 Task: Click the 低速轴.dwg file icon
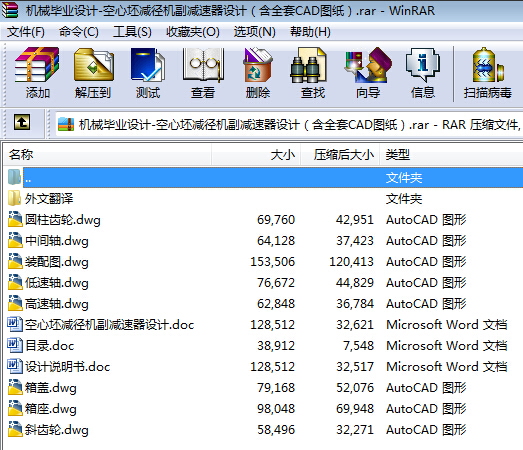(x=15, y=283)
